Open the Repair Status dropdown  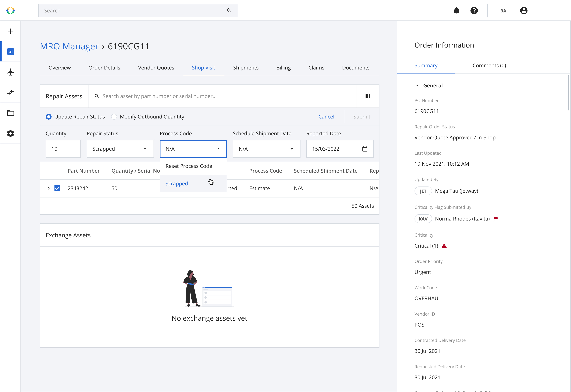(x=120, y=149)
